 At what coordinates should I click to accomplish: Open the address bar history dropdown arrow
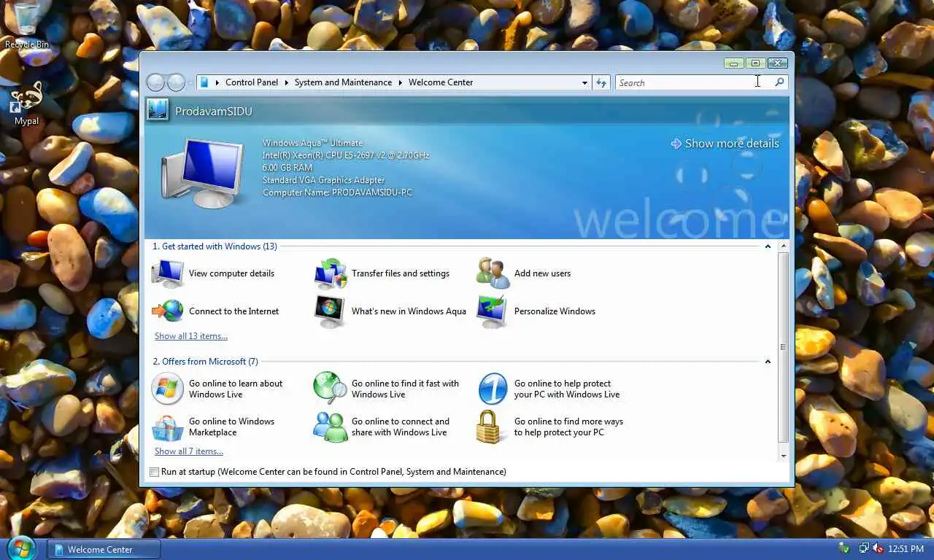pos(584,82)
